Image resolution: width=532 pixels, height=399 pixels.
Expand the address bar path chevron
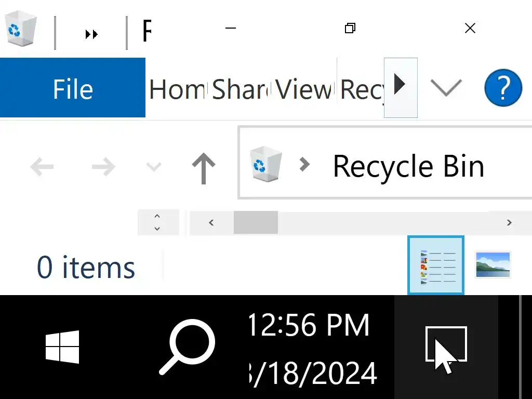[304, 165]
